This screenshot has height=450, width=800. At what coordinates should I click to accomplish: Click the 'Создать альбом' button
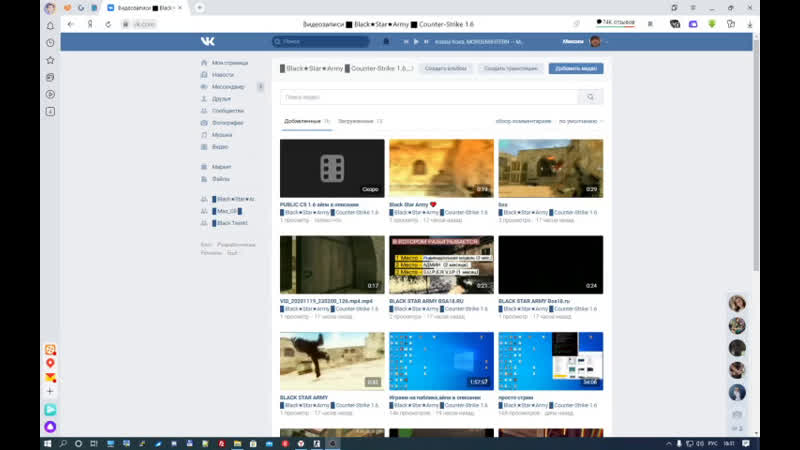point(445,68)
